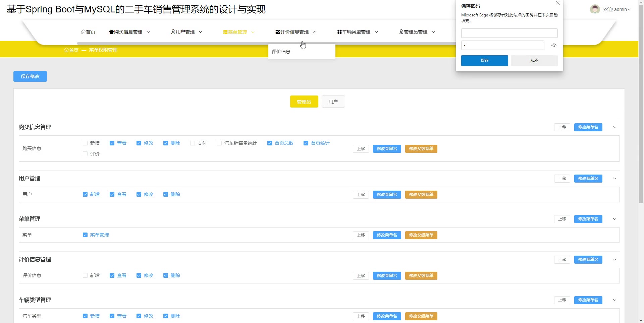Enable 新增 checkbox for 购买信息

click(x=85, y=143)
